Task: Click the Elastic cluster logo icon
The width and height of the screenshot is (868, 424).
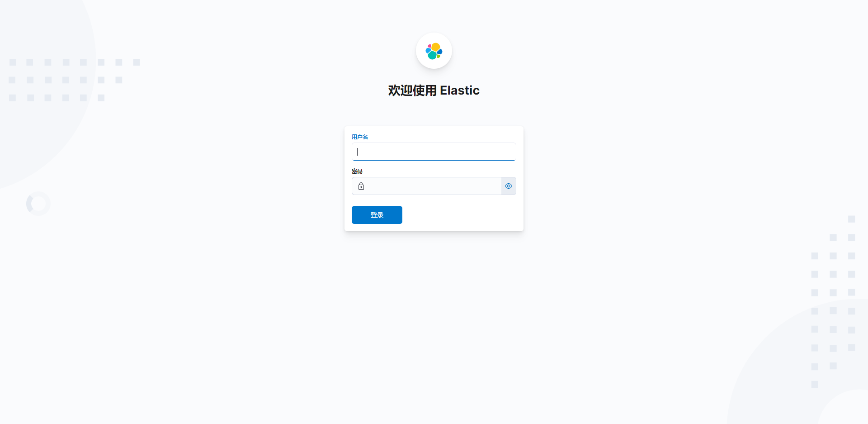Action: pyautogui.click(x=434, y=51)
